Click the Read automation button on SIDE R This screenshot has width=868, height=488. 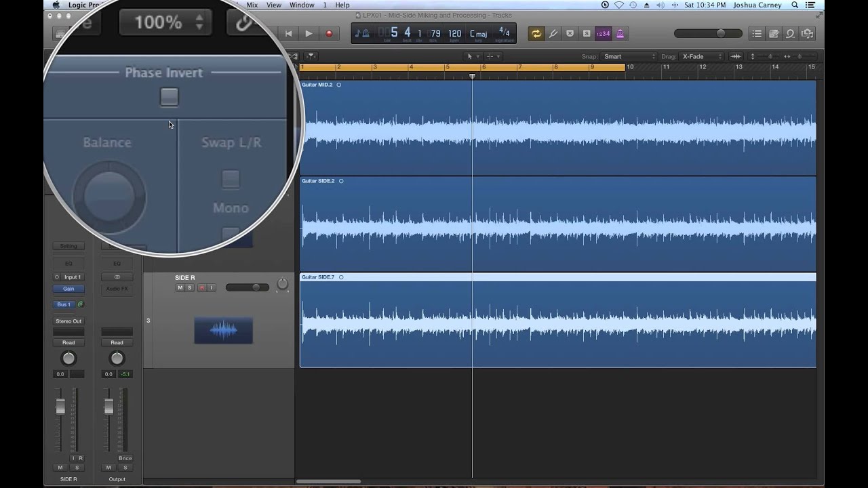[x=68, y=343]
